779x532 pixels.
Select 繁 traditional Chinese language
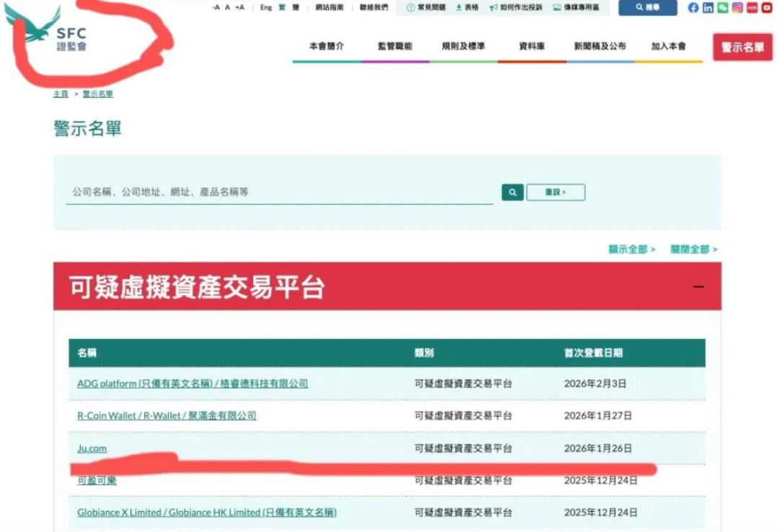point(282,7)
